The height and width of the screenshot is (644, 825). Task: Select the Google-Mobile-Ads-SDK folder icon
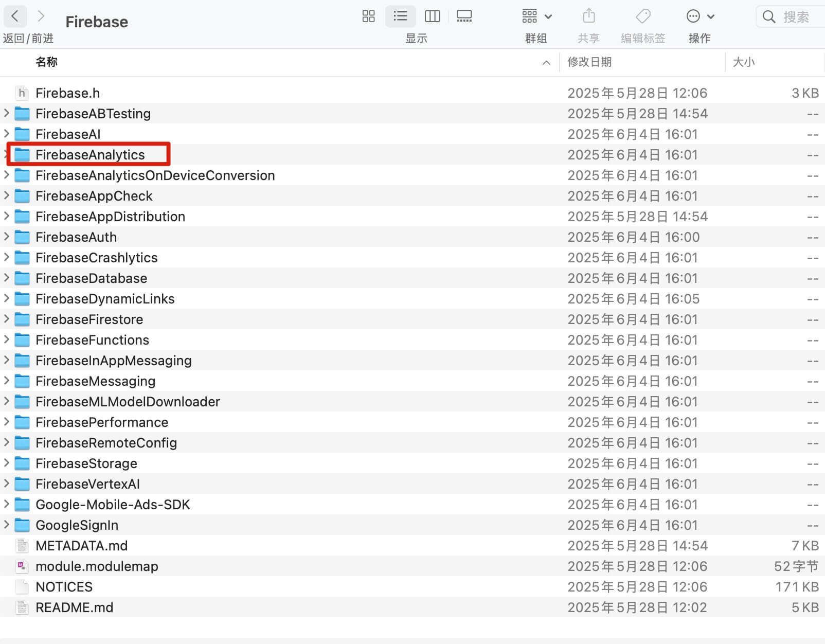tap(22, 505)
